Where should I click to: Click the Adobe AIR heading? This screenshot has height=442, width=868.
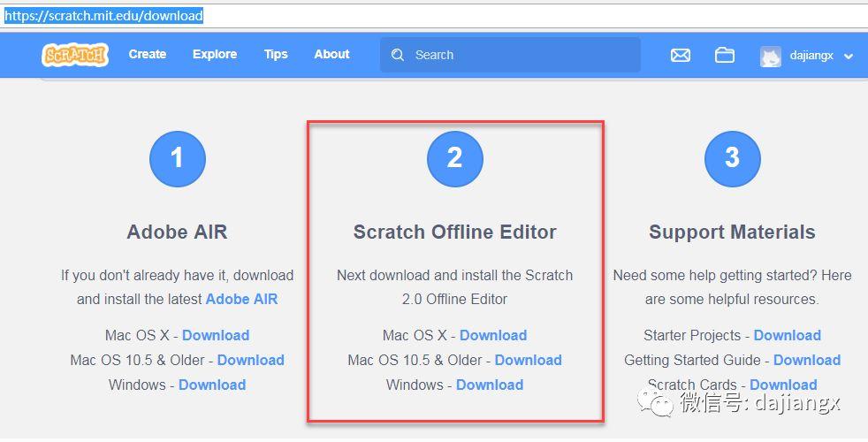177,232
